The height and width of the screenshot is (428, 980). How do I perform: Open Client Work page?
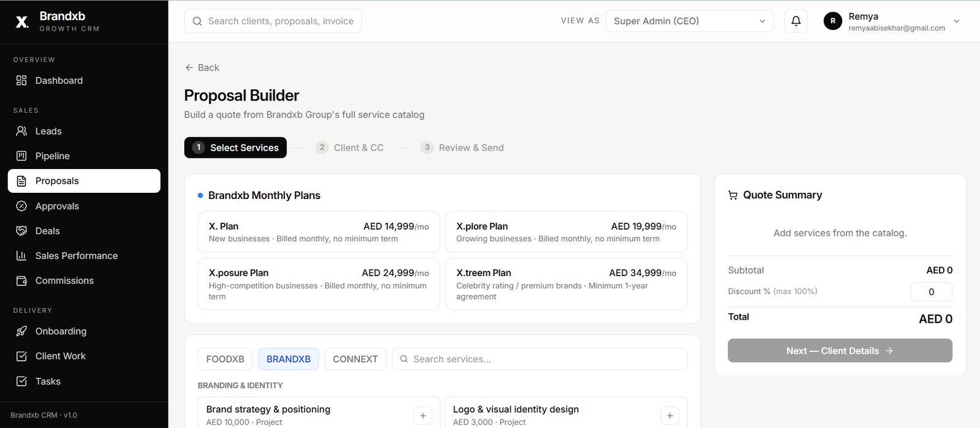[84, 356]
